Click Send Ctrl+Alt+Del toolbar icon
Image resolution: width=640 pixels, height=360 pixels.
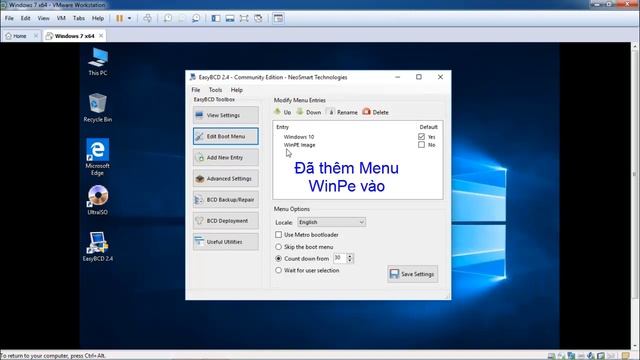147,18
